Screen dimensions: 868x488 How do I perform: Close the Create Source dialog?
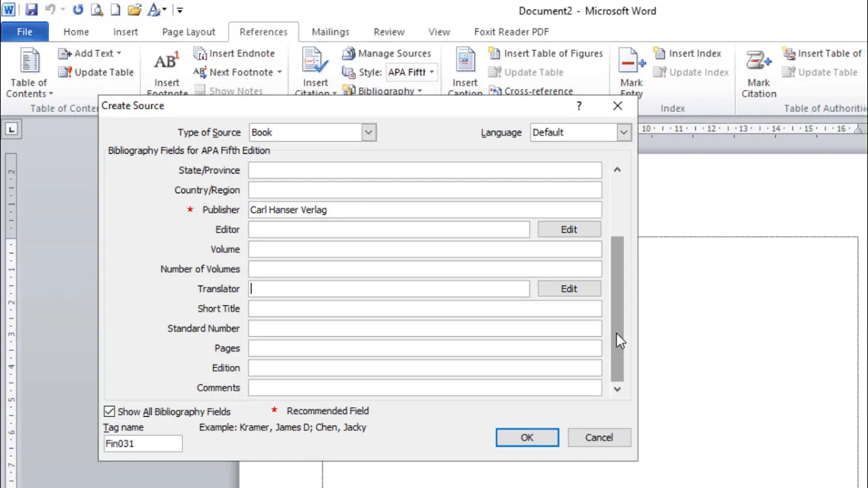617,106
